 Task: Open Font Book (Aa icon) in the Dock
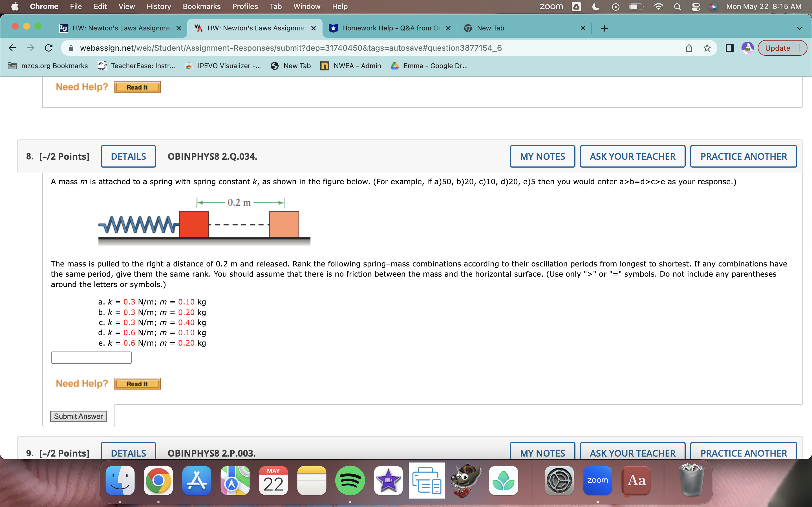(636, 480)
